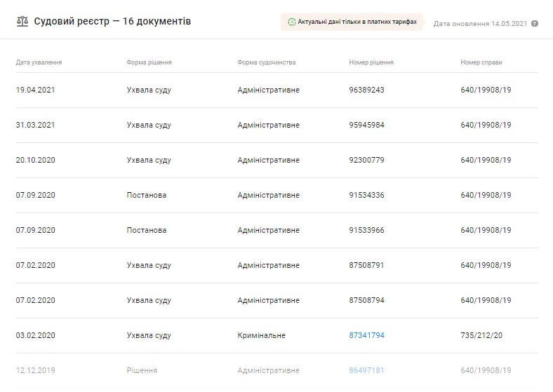The height and width of the screenshot is (392, 553).
Task: Select Постанова decision number 91533966
Action: coord(366,230)
